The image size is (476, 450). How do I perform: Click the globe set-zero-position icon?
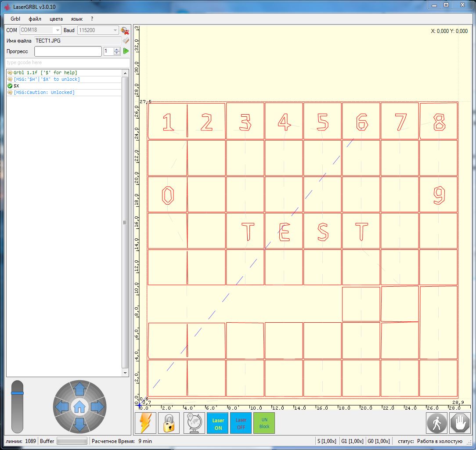(194, 423)
